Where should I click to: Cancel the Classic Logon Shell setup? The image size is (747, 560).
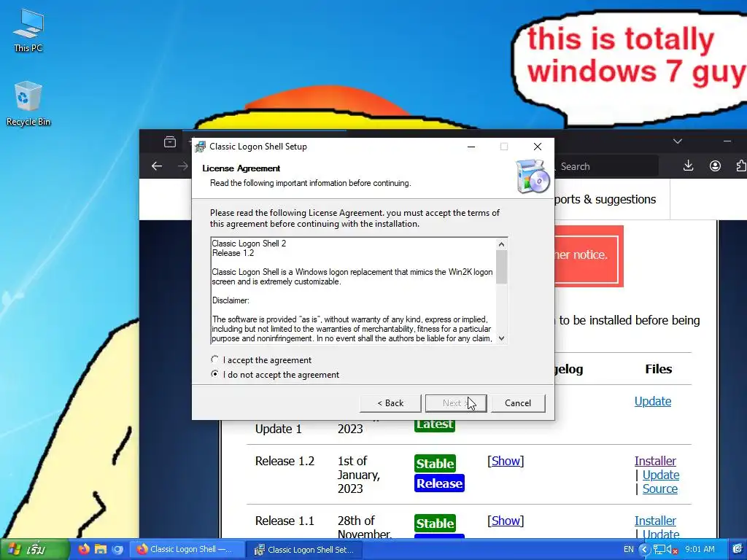pyautogui.click(x=518, y=402)
